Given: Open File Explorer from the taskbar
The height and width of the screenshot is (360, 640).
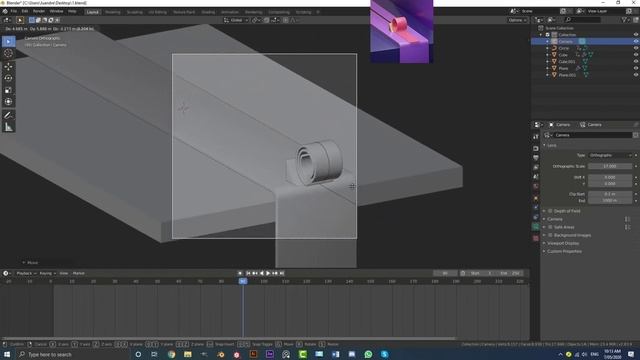Looking at the screenshot, I should pos(188,354).
